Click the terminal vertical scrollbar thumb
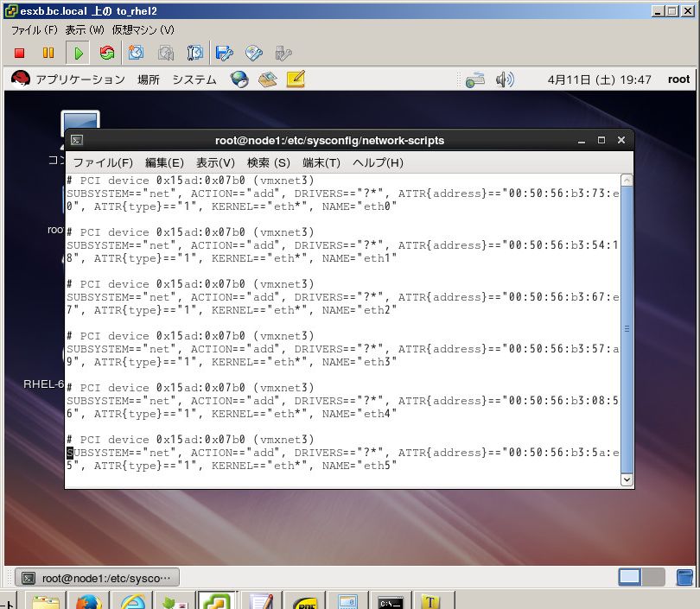 click(x=627, y=329)
